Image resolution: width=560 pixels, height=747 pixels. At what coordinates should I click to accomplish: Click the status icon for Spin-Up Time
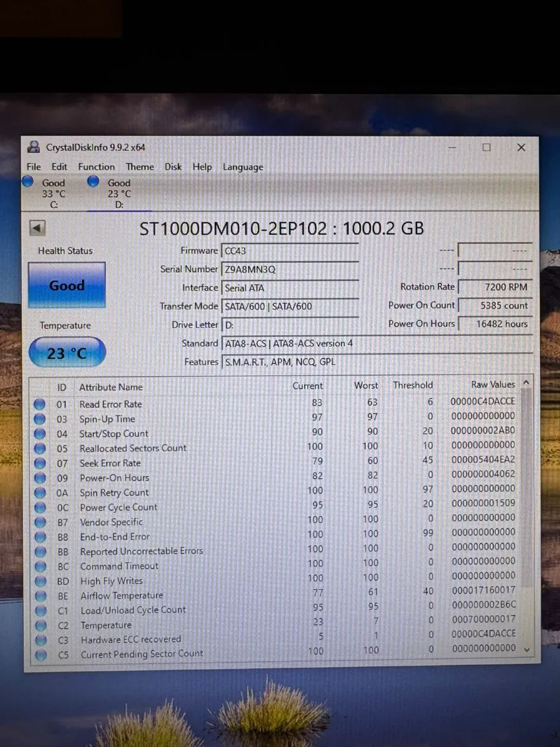tap(40, 419)
